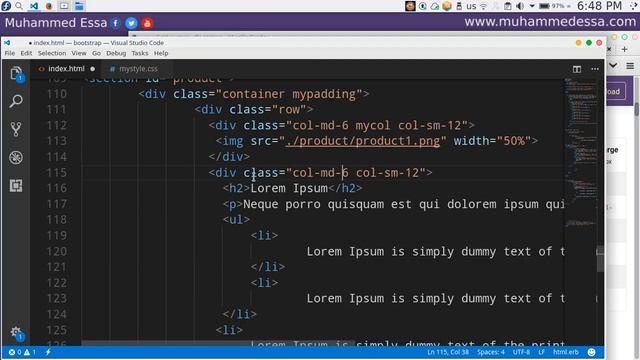This screenshot has height=360, width=640.
Task: Click the 'Lorem Ipsum' h2 heading text
Action: pyautogui.click(x=289, y=188)
